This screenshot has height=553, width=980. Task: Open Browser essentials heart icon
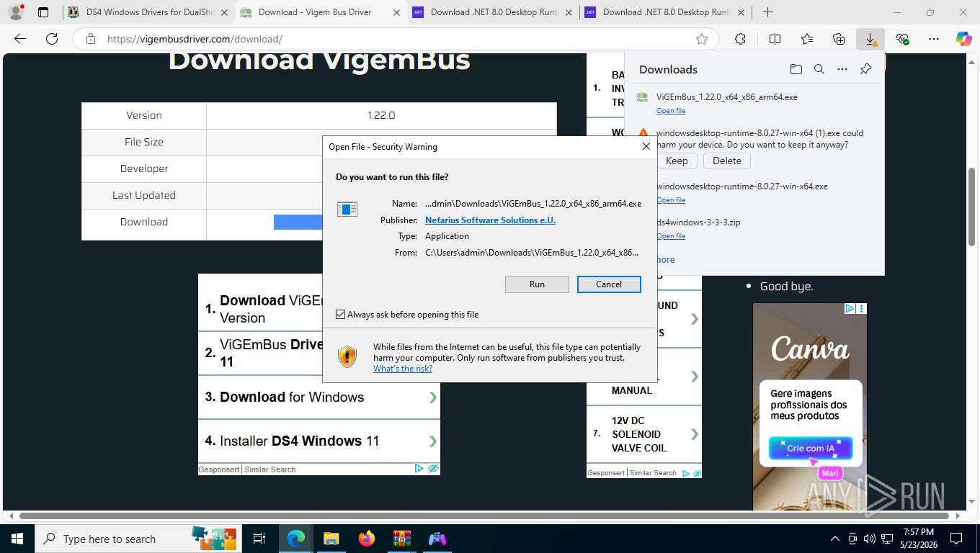(902, 39)
